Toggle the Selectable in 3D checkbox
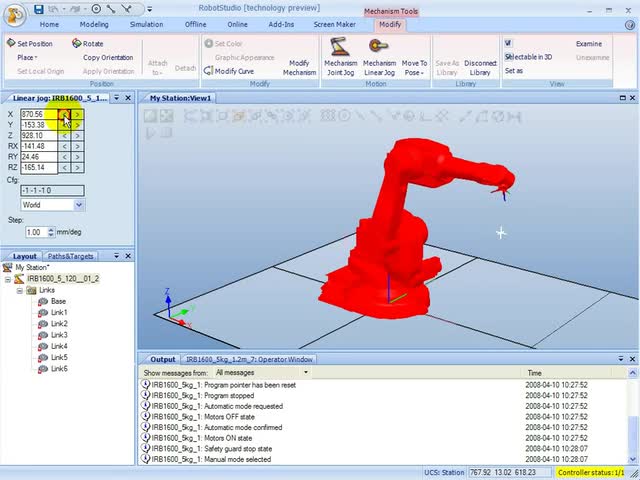Viewport: 640px width, 480px height. (508, 57)
